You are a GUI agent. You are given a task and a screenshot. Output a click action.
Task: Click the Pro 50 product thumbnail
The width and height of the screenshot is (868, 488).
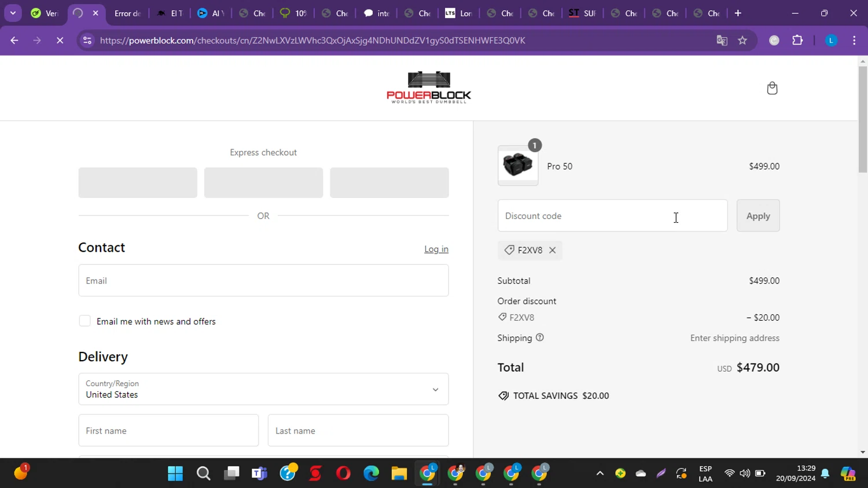point(518,166)
